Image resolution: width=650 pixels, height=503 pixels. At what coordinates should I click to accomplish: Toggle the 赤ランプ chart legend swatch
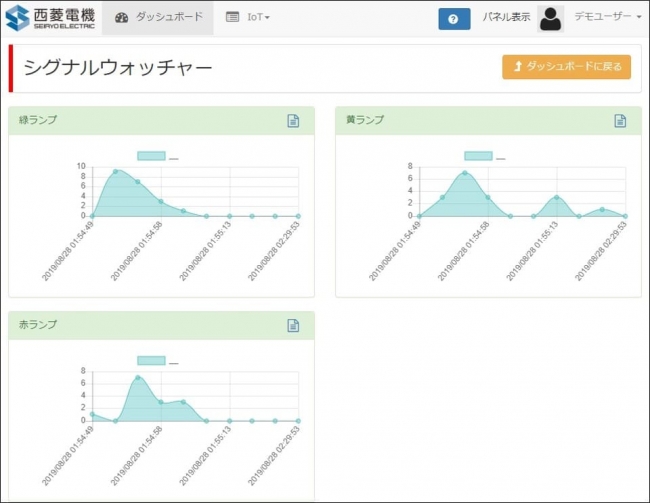click(151, 361)
